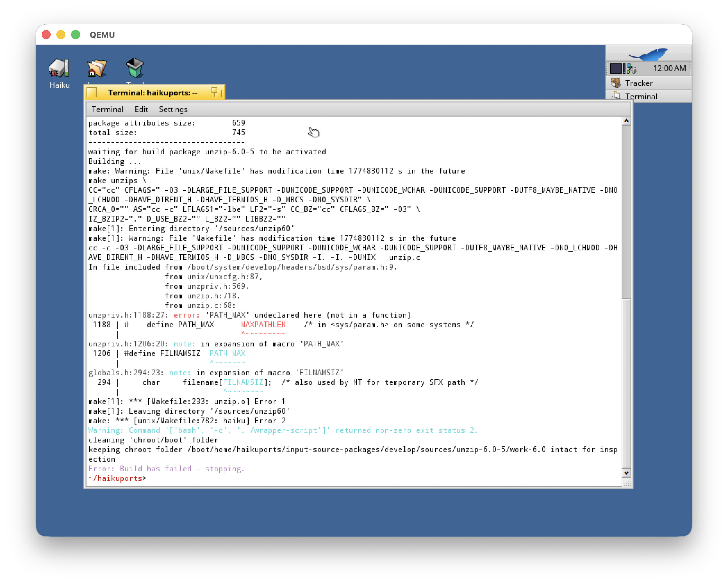Expand the Terminal entry in Deskbar

point(641,96)
